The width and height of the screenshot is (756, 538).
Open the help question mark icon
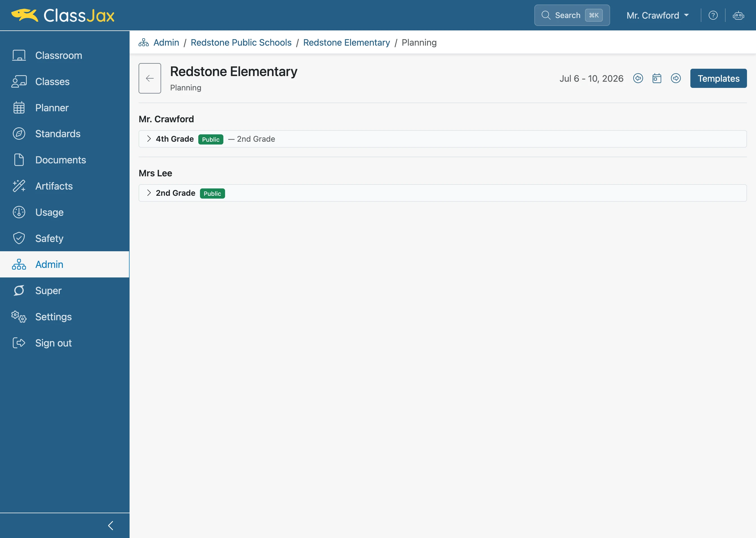click(x=713, y=15)
